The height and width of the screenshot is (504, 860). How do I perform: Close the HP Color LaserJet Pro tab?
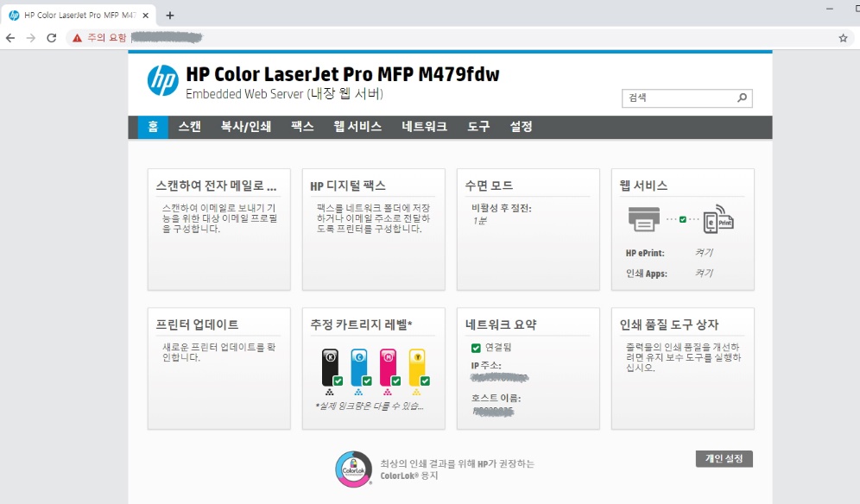145,16
